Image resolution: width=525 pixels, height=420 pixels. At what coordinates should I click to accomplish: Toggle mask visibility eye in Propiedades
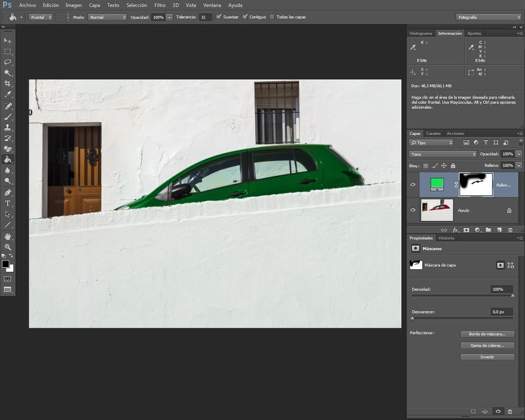(498, 411)
